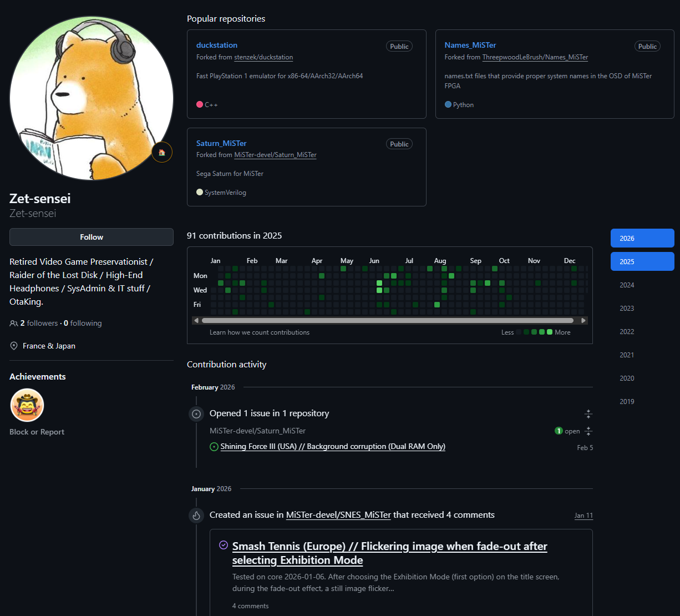Click the darkest legend square next to Less
680x616 pixels.
(x=519, y=332)
